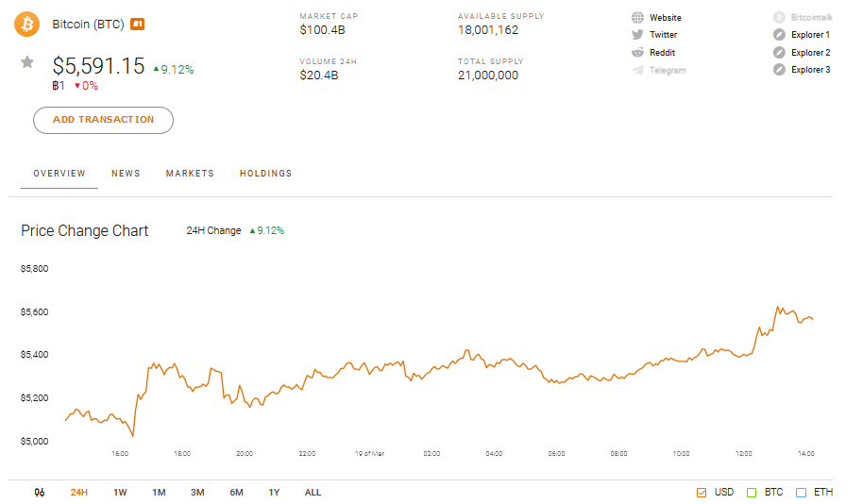Click the Price Change Chart heading

(85, 230)
